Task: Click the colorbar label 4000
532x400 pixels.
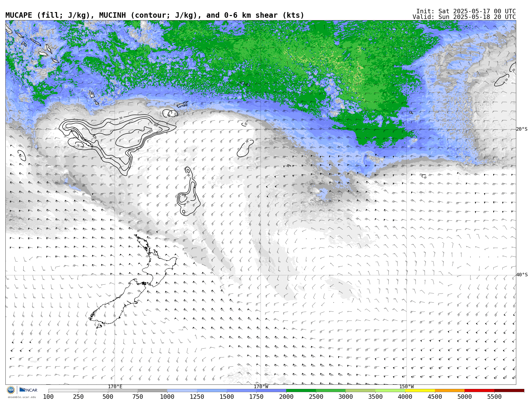Action: point(405,397)
